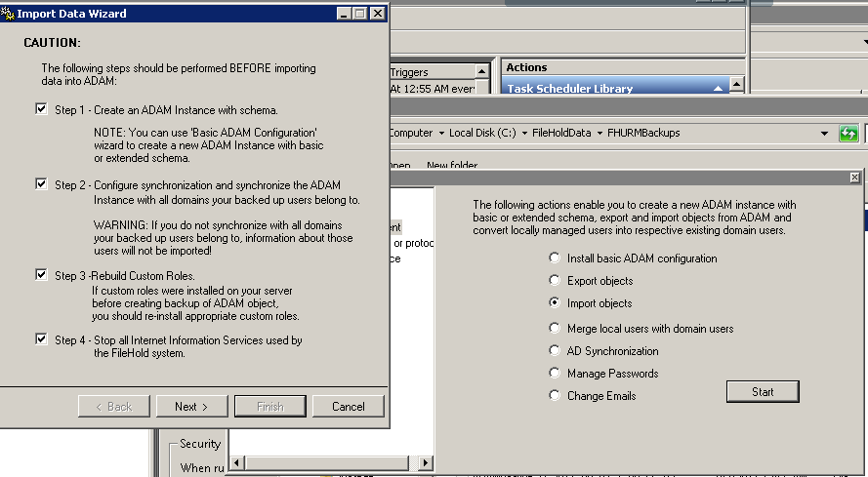Close the Import Data Wizard window
Viewport: 868px width, 477px height.
tap(378, 14)
